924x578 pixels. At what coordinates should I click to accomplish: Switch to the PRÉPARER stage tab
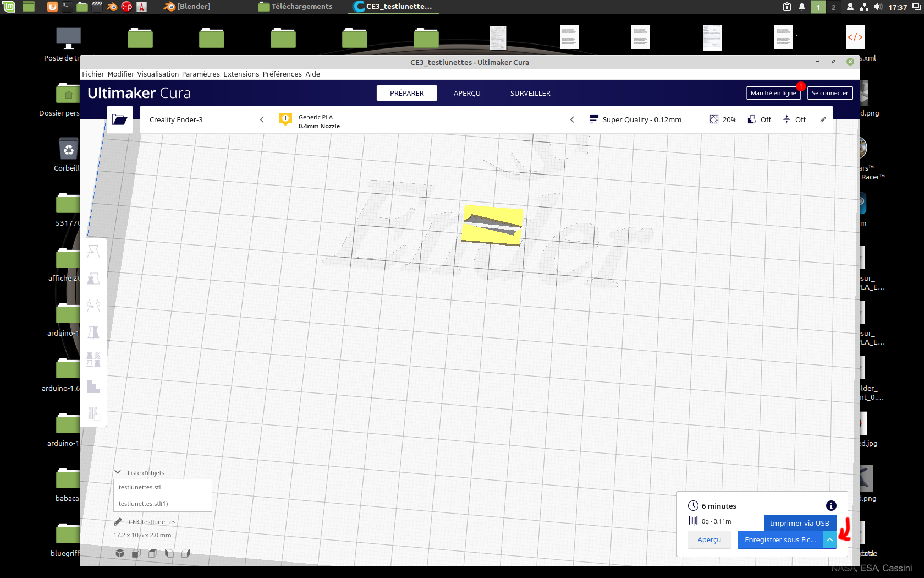pos(407,93)
